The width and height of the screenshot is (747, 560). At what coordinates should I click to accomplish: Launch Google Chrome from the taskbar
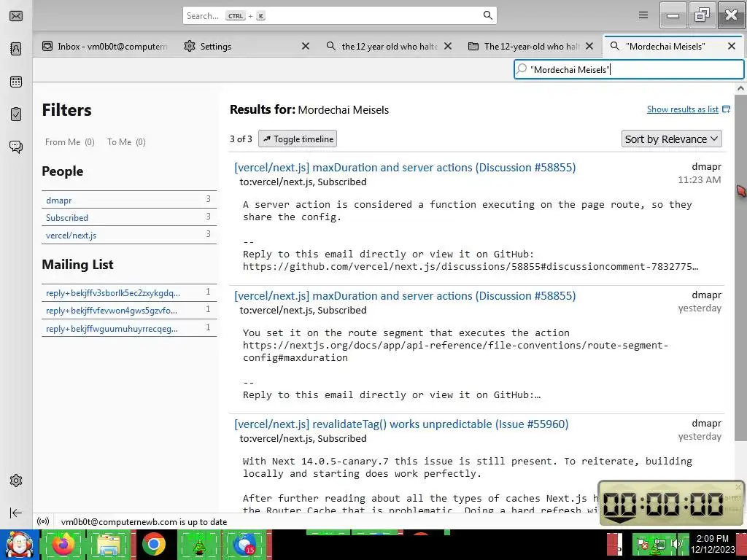[153, 545]
